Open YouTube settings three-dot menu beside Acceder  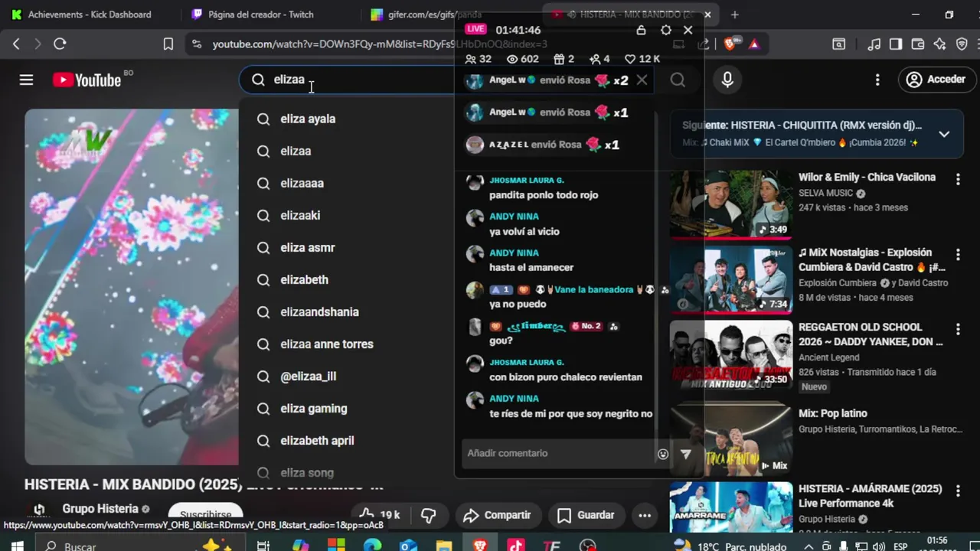tap(877, 80)
